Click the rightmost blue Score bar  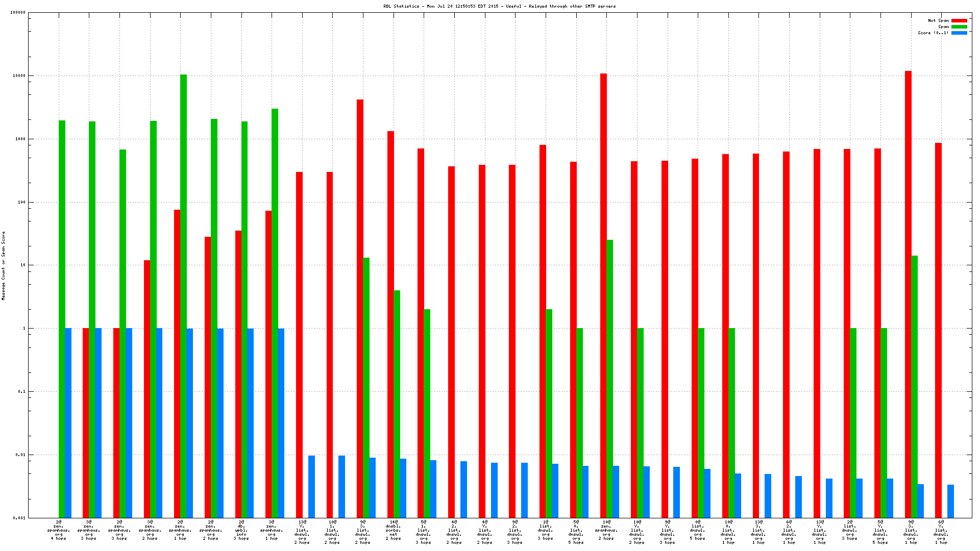(x=950, y=501)
